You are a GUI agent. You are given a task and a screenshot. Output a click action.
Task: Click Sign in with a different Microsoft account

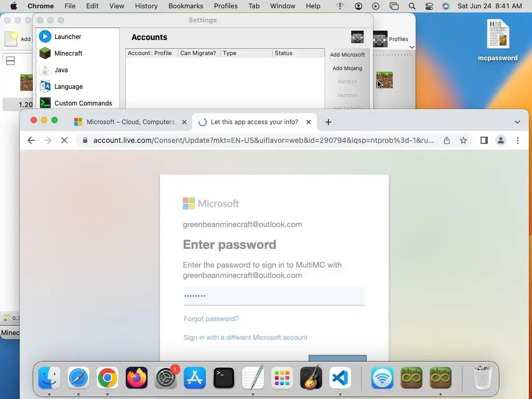click(245, 337)
